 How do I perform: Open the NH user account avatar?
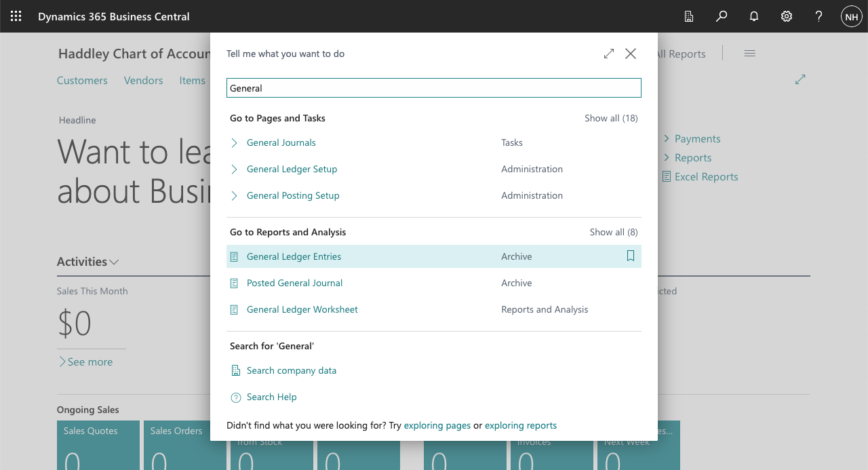[x=852, y=16]
